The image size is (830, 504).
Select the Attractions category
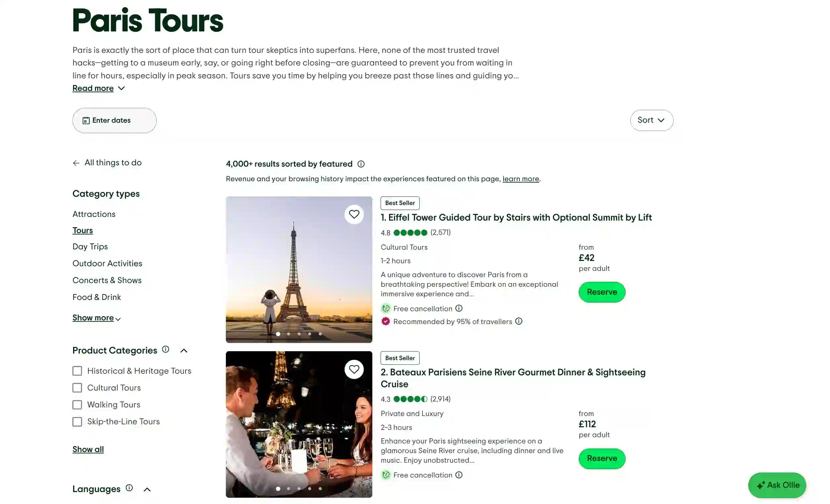(x=94, y=214)
